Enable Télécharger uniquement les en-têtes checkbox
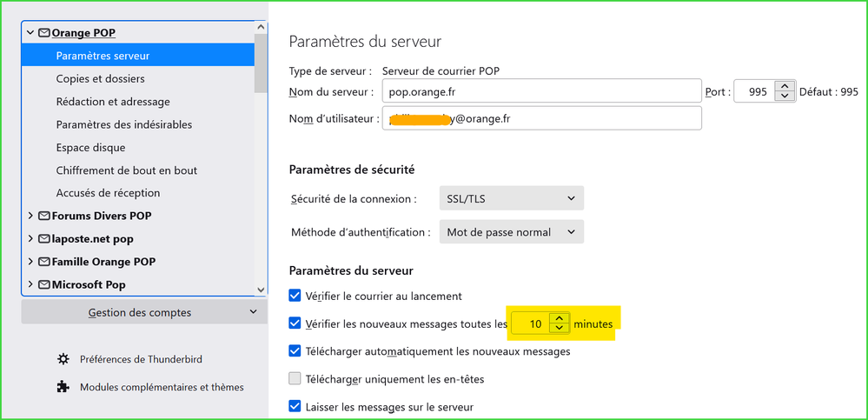Screen dimensions: 868x420 [295, 379]
